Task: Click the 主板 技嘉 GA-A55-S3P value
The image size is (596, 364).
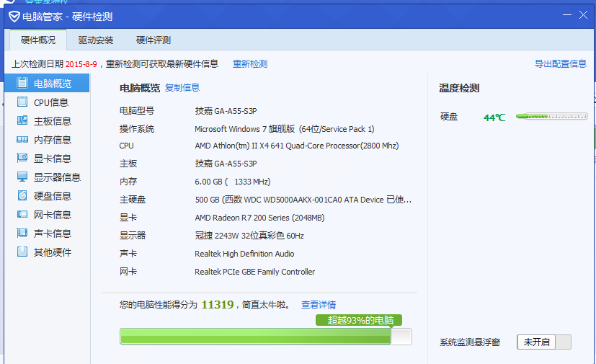Action: (x=226, y=164)
